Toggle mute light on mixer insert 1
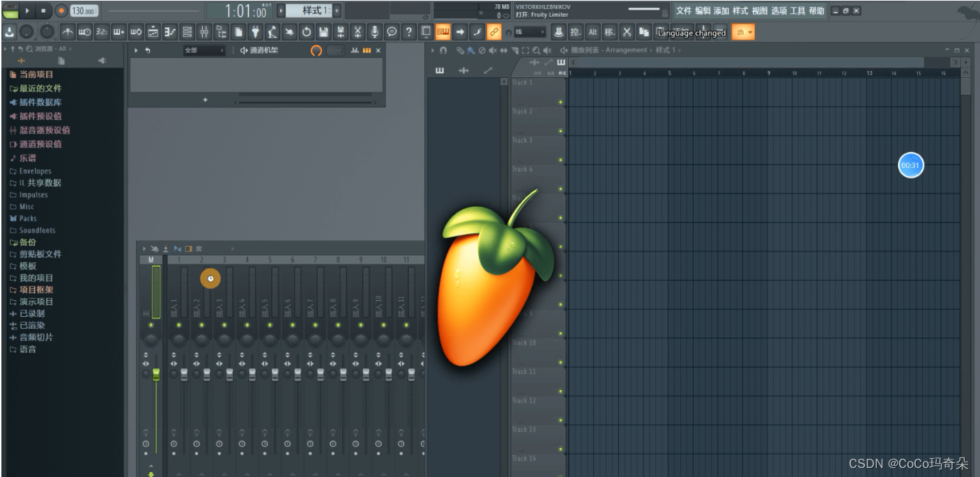This screenshot has width=980, height=477. pos(179,325)
